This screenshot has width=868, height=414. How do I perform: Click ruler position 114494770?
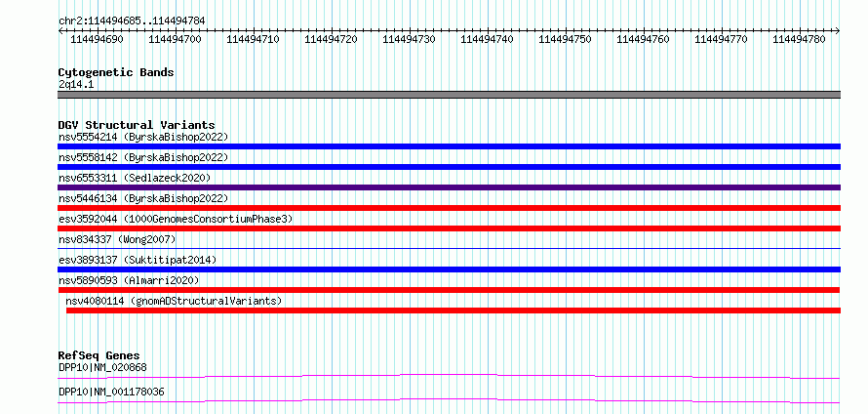tap(722, 39)
